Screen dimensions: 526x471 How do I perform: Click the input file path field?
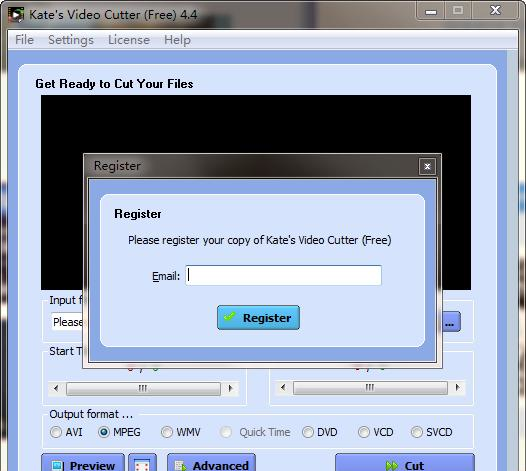click(68, 322)
